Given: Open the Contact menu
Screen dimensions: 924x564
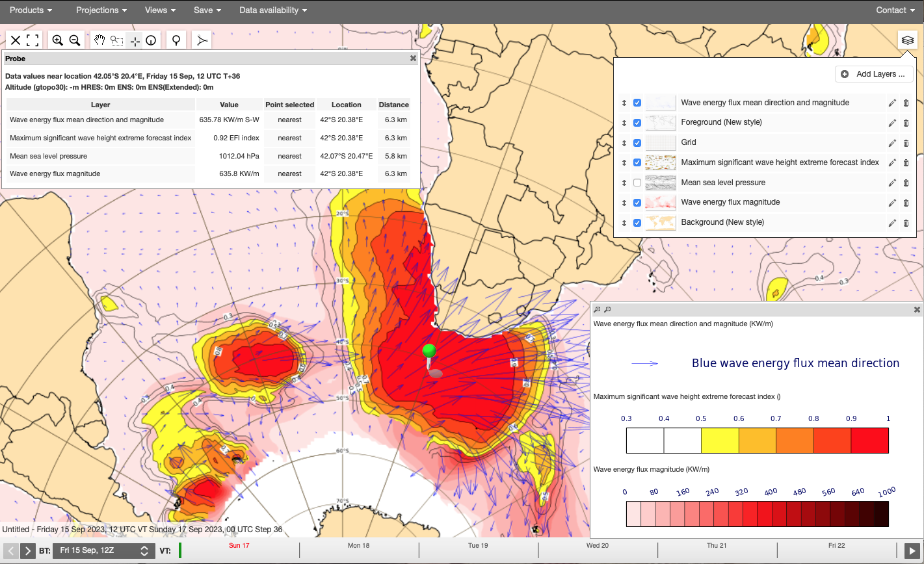Looking at the screenshot, I should pos(895,10).
